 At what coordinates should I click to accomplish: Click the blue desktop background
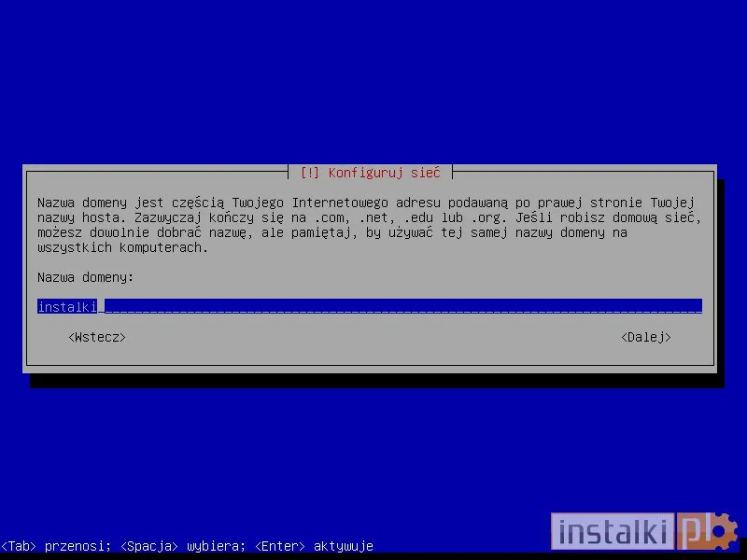click(x=373, y=75)
